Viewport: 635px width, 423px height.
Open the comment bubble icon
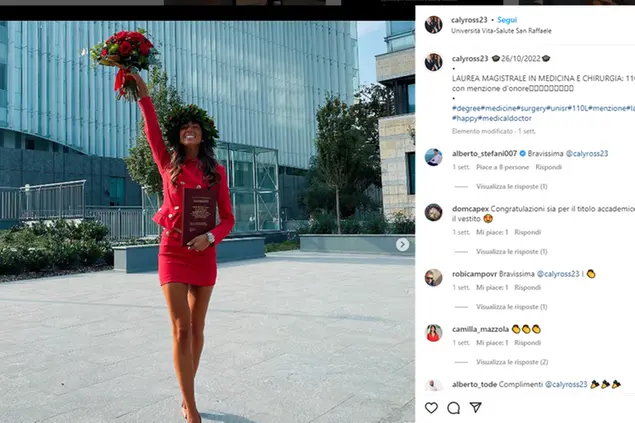coord(454,408)
